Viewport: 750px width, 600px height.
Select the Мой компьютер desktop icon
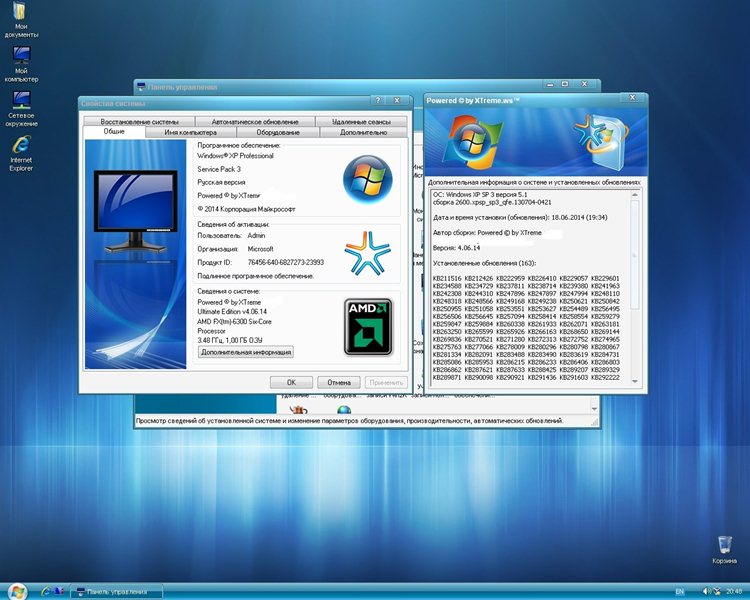(21, 65)
